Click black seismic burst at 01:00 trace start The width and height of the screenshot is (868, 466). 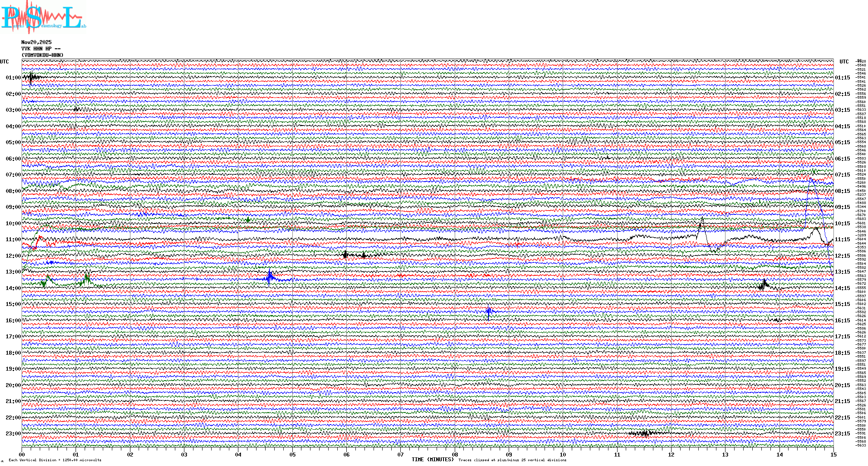(31, 78)
